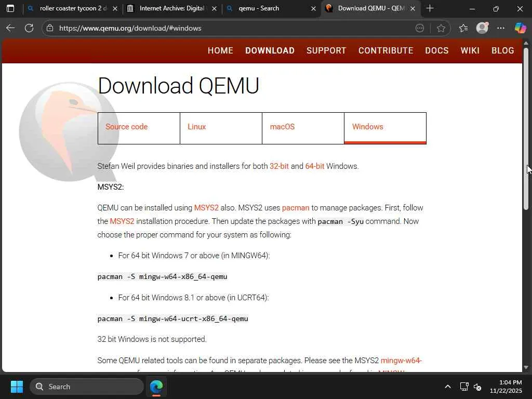Open the tab actions menu icon
This screenshot has width=532, height=399.
(x=10, y=8)
